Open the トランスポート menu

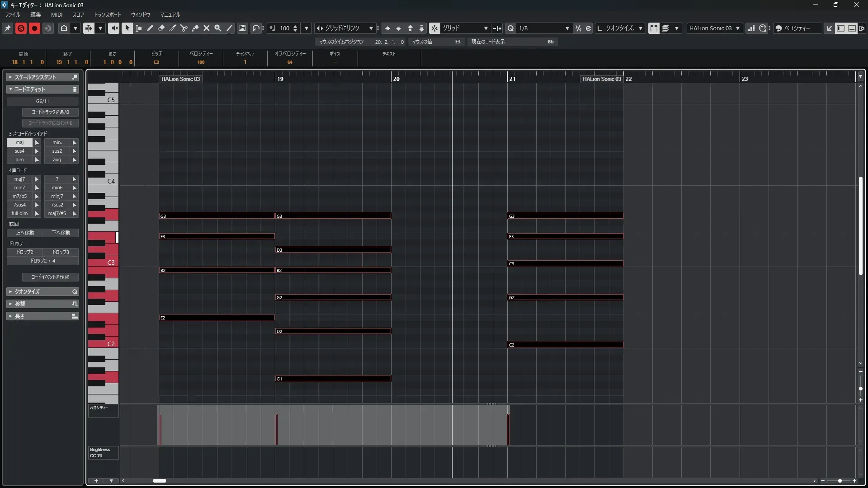click(x=107, y=14)
